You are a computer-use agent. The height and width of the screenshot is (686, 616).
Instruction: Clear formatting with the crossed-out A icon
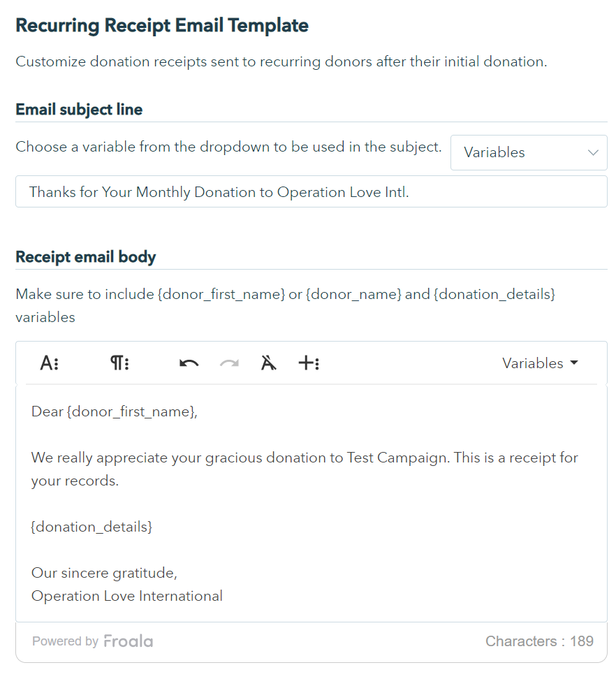(x=269, y=363)
